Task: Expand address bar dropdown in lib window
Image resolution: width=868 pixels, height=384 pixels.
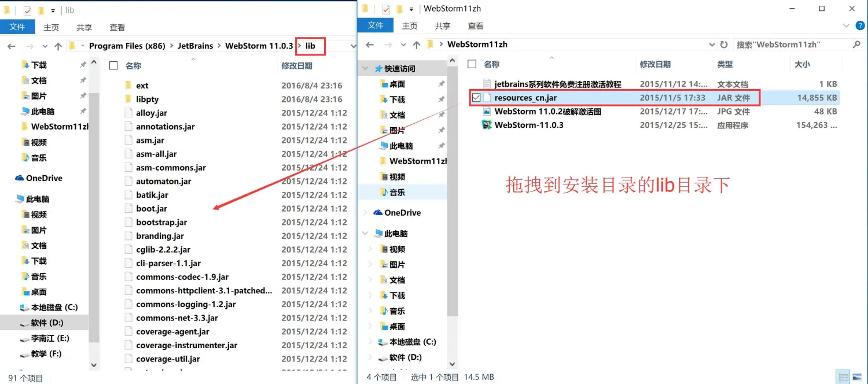Action: click(352, 46)
